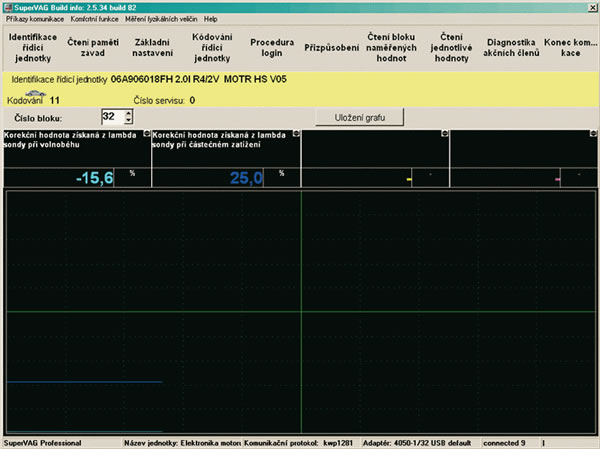End communication with Konec komunikace
Image resolution: width=600 pixels, height=449 pixels.
(x=571, y=48)
